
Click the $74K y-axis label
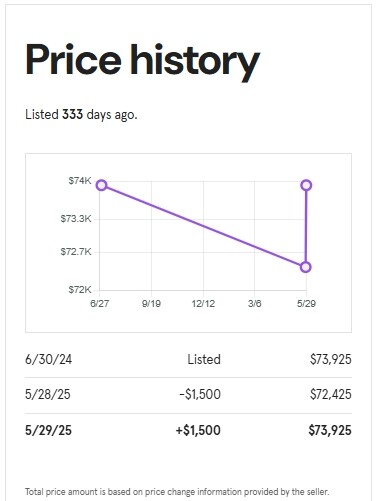click(80, 181)
